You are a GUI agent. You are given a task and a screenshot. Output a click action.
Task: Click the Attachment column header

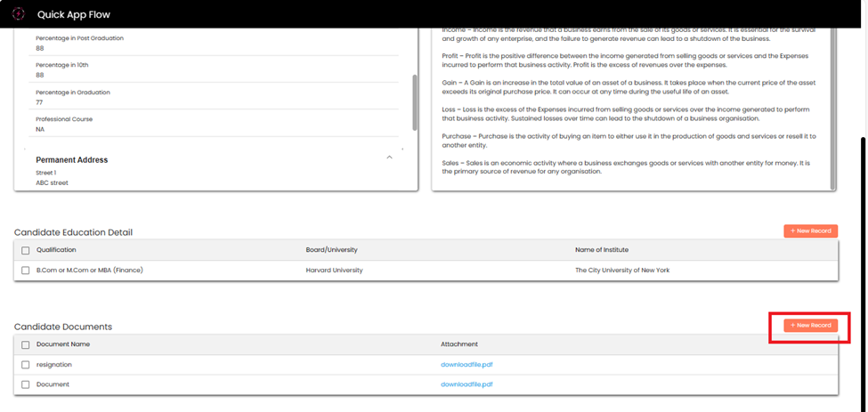pyautogui.click(x=459, y=344)
